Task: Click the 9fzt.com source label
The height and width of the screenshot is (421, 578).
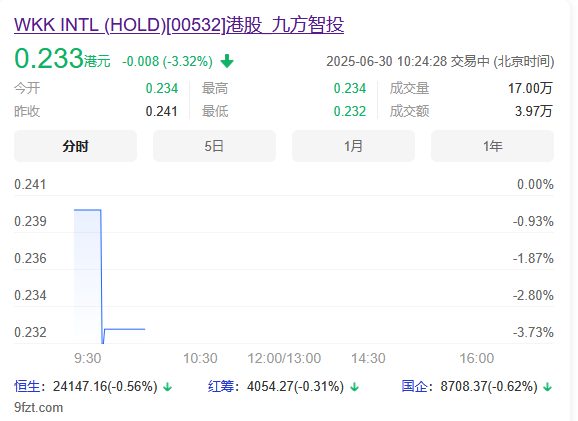Action: tap(38, 407)
